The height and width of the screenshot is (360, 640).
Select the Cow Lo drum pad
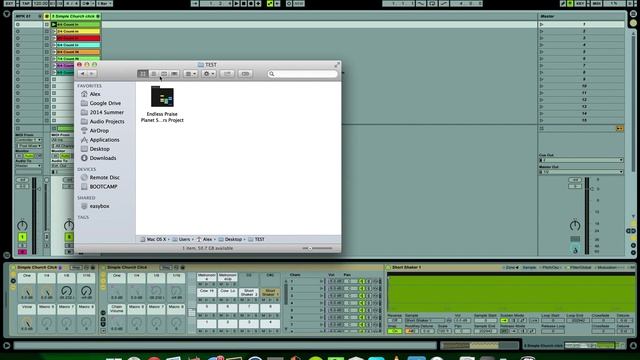tap(227, 292)
